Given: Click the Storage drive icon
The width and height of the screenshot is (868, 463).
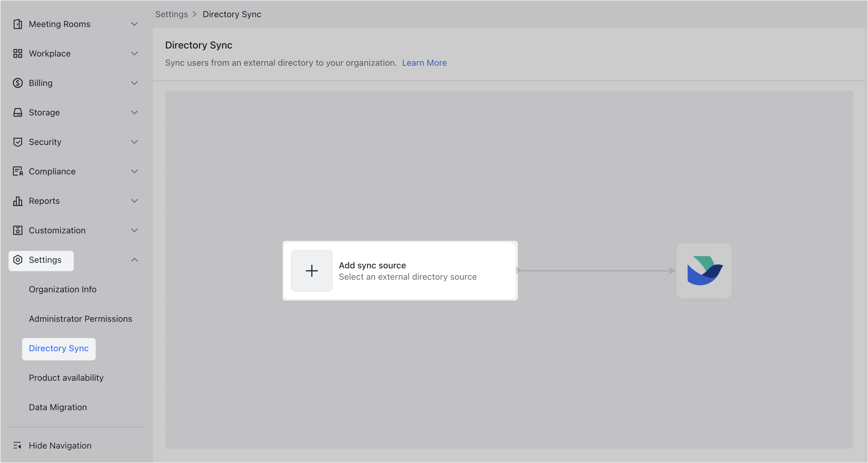Looking at the screenshot, I should click(x=18, y=112).
